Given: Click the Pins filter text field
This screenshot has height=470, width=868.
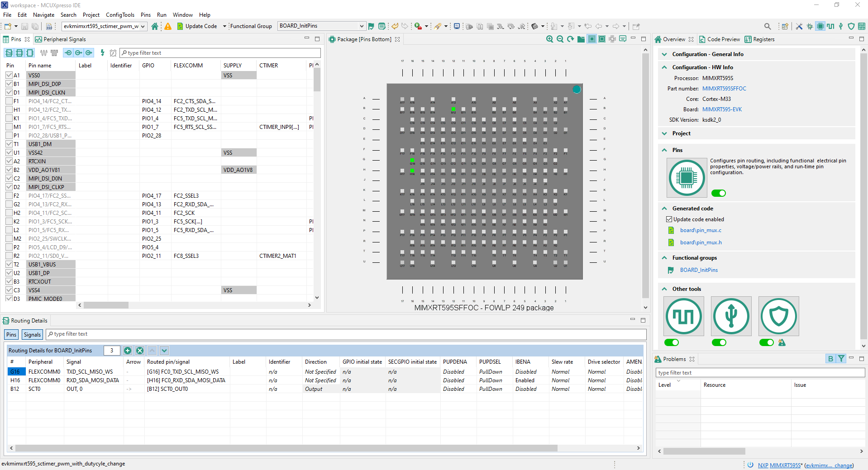Looking at the screenshot, I should point(221,53).
